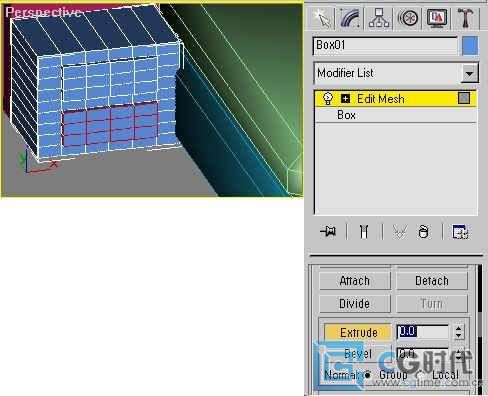Viewport: 488px width, 396px height.
Task: Open the blue object color swatch
Action: click(x=470, y=46)
